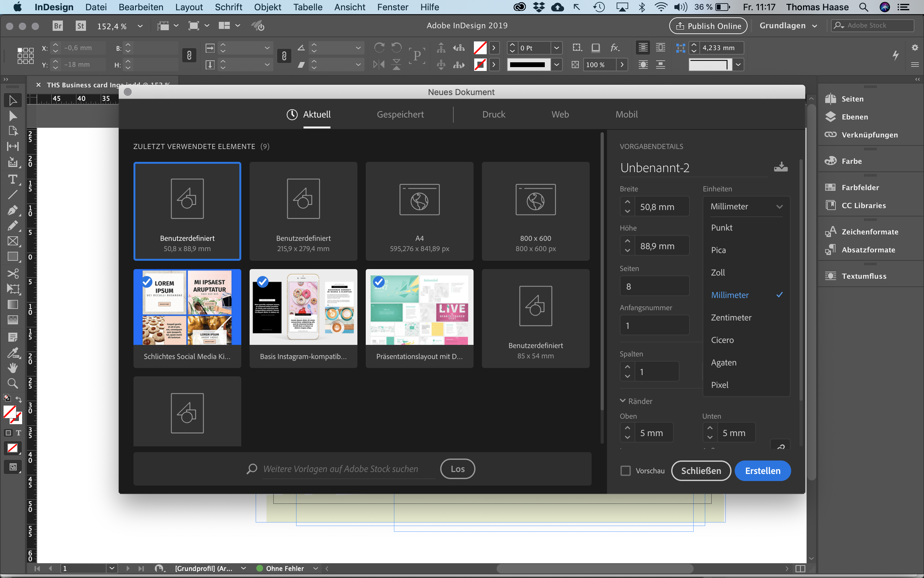Click the Erstellen button
This screenshot has height=578, width=924.
click(x=763, y=470)
